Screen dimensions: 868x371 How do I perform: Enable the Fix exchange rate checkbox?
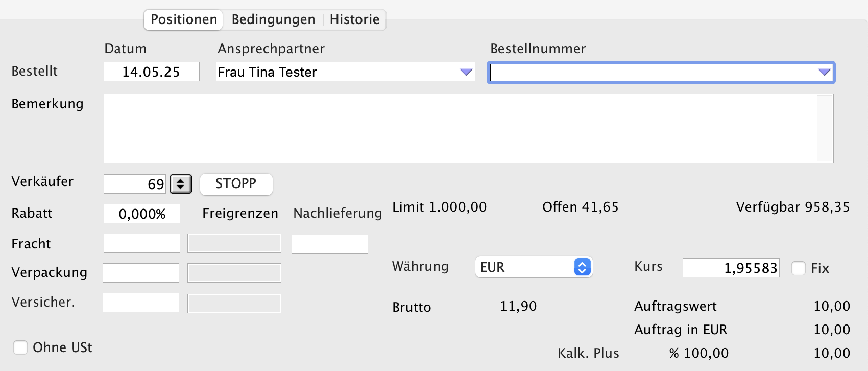pyautogui.click(x=799, y=268)
